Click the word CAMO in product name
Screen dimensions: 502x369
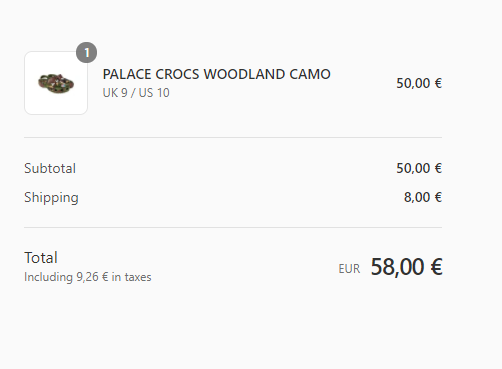coord(310,74)
